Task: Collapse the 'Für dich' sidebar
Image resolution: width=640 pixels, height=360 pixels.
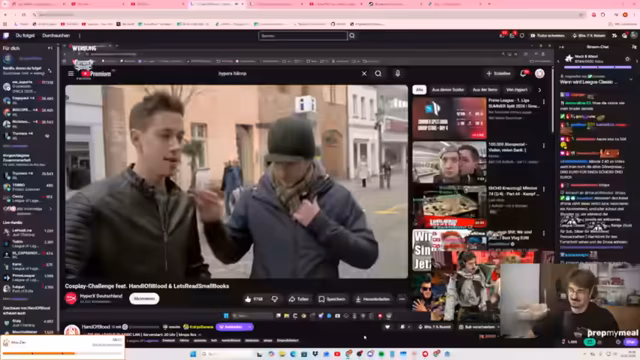Action: [x=50, y=48]
